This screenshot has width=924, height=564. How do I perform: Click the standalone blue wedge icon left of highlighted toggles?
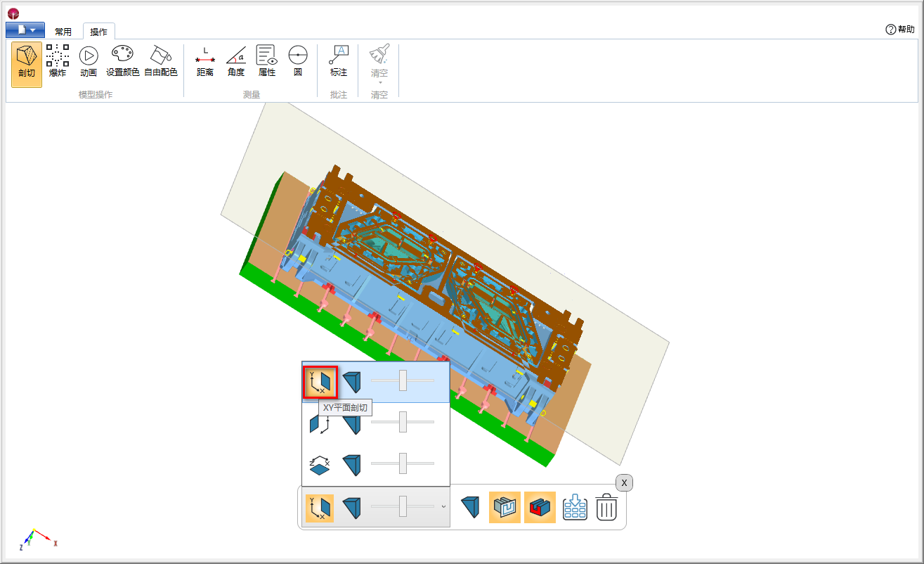tap(470, 507)
